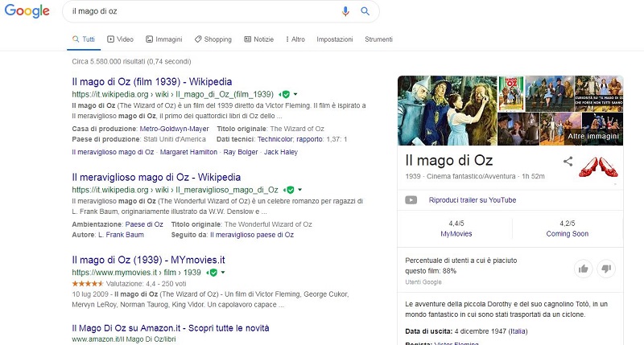Screen dimensions: 644x345
Task: Switch to the Immagini tab
Action: click(164, 39)
